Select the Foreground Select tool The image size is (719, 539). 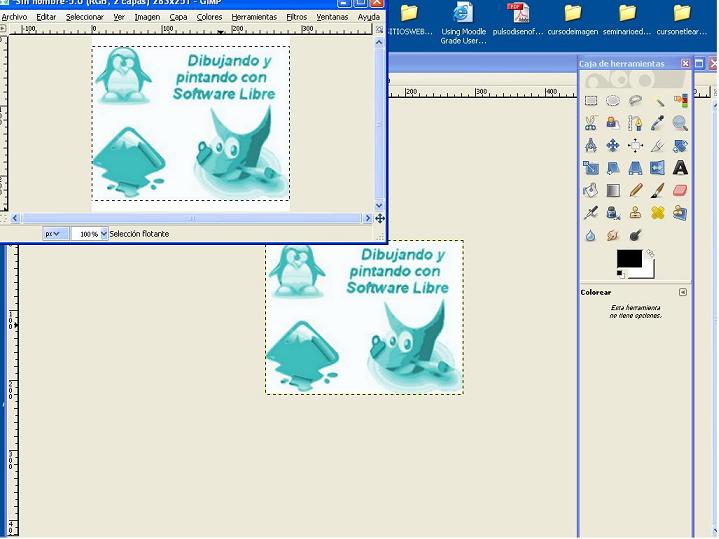[613, 123]
